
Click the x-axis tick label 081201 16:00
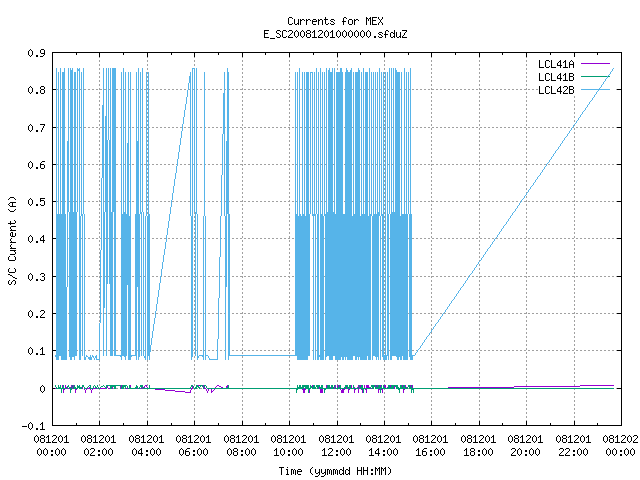coord(431,446)
